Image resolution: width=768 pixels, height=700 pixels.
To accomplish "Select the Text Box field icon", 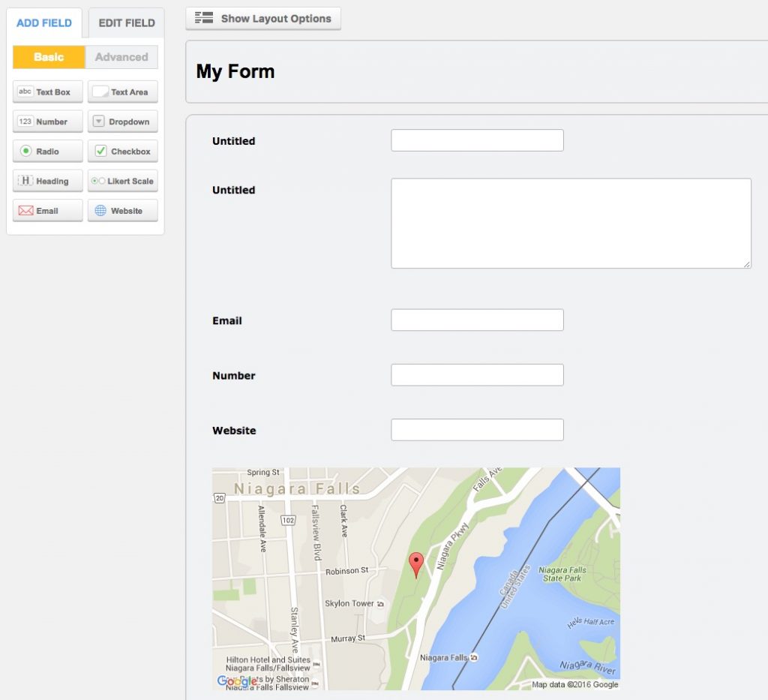I will (47, 92).
